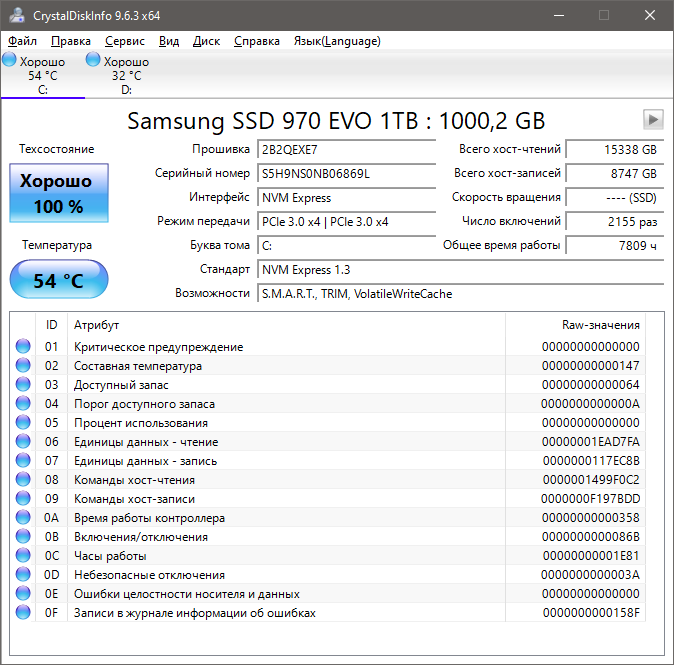Click power-on hours value 7809 ч
674x665 pixels.
(615, 246)
